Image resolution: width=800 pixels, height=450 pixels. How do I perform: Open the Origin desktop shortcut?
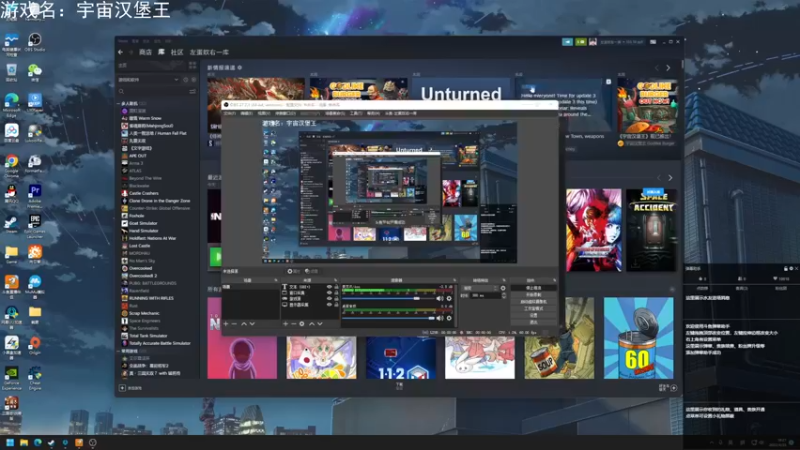35,344
